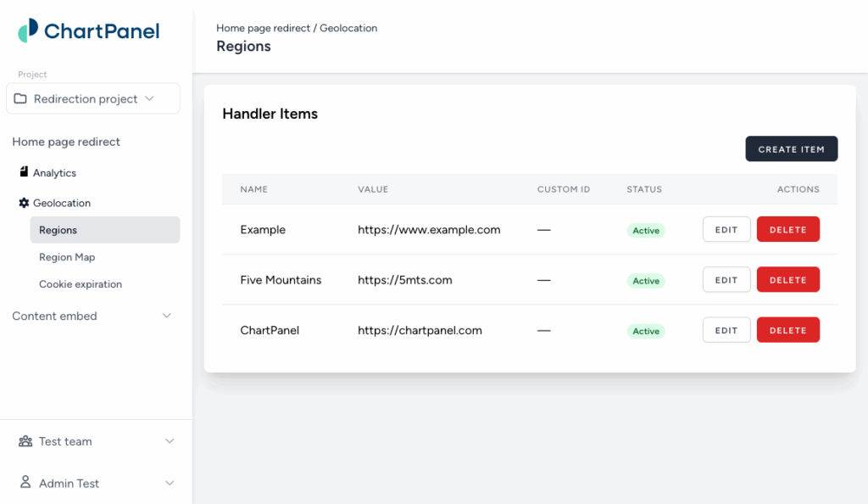Open the Region Map page
The width and height of the screenshot is (868, 504).
coord(67,257)
